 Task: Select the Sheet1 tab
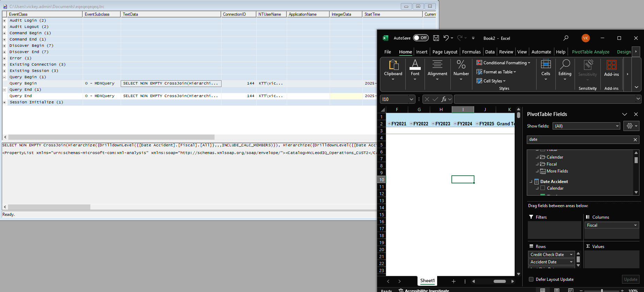(x=427, y=281)
